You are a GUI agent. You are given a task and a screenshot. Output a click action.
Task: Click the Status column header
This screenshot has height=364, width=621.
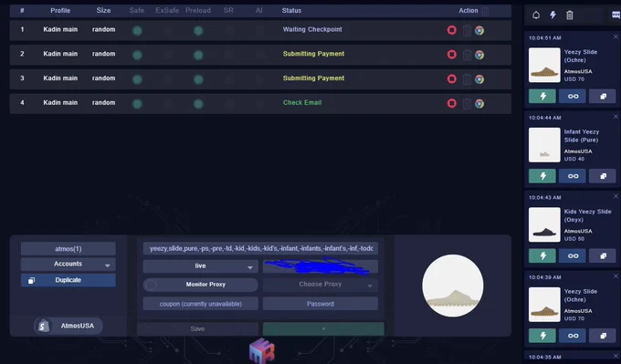pyautogui.click(x=291, y=11)
